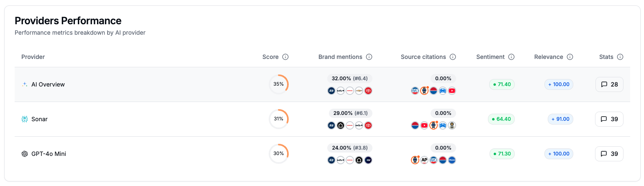644x186 pixels.
Task: Click the YouTube source icon in AI Overview row
Action: (x=452, y=91)
